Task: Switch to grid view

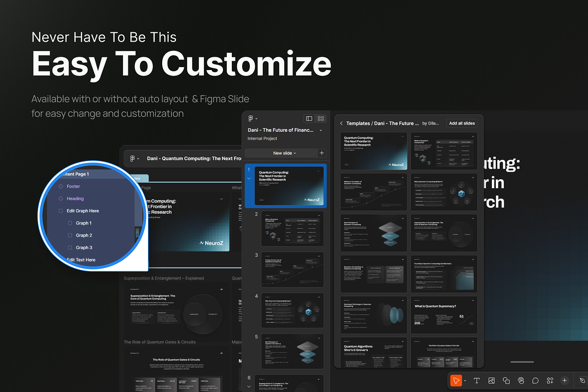Action: pos(321,119)
